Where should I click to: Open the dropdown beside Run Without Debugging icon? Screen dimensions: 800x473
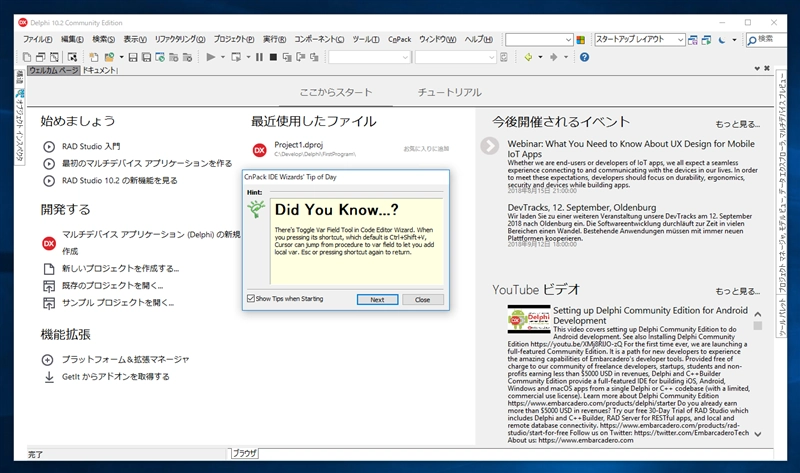(x=248, y=57)
